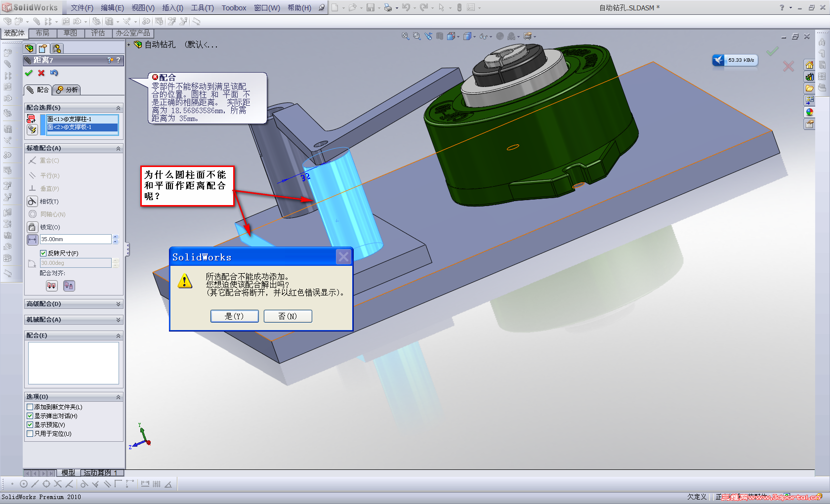Toggle the 反转尺寸(F) flip dimension checkbox
830x504 pixels.
click(x=43, y=253)
